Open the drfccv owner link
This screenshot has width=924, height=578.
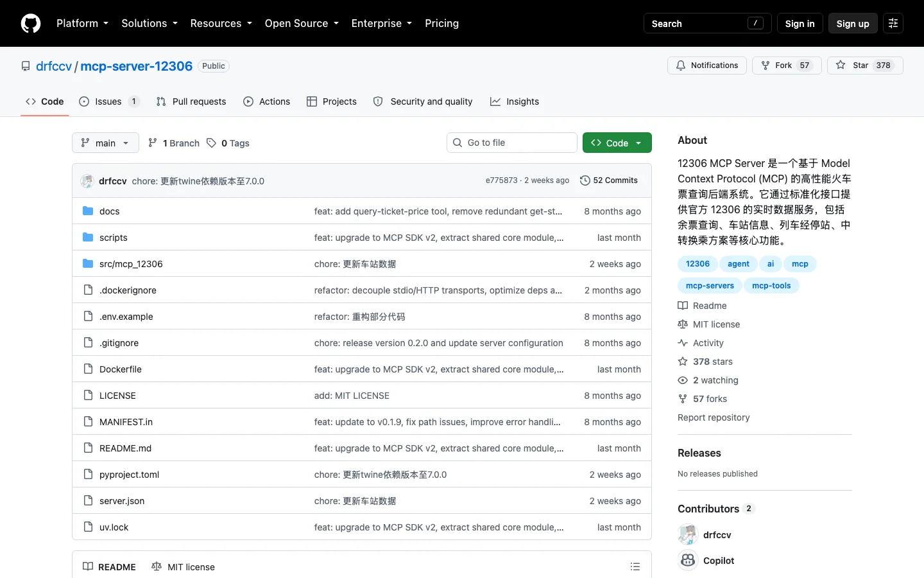click(x=54, y=66)
